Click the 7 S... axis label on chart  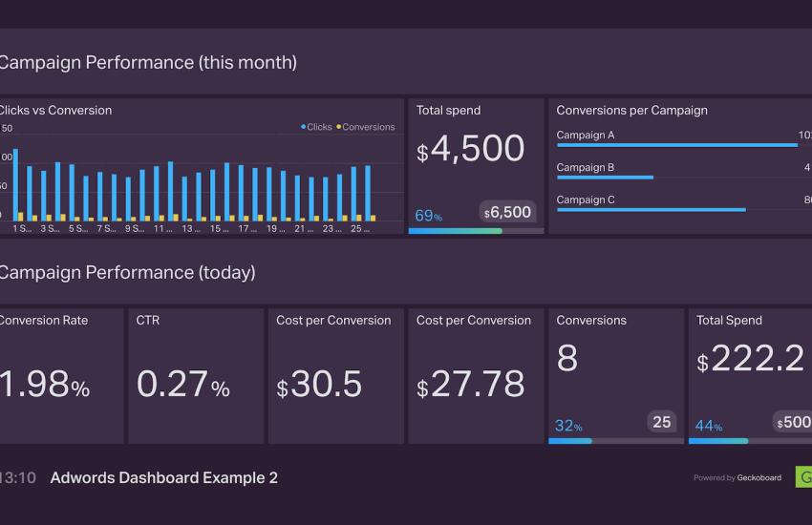click(x=106, y=228)
